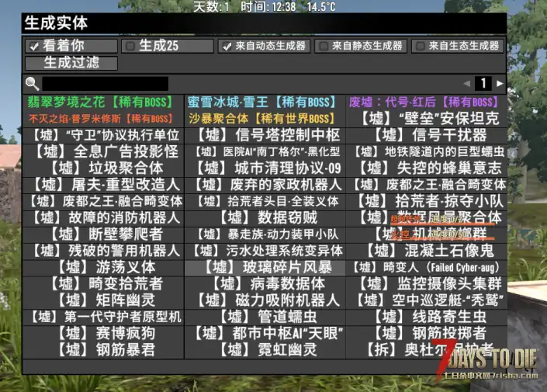Select 【墟】拾荒者头目·全装义体
The height and width of the screenshot is (392, 547).
point(267,201)
